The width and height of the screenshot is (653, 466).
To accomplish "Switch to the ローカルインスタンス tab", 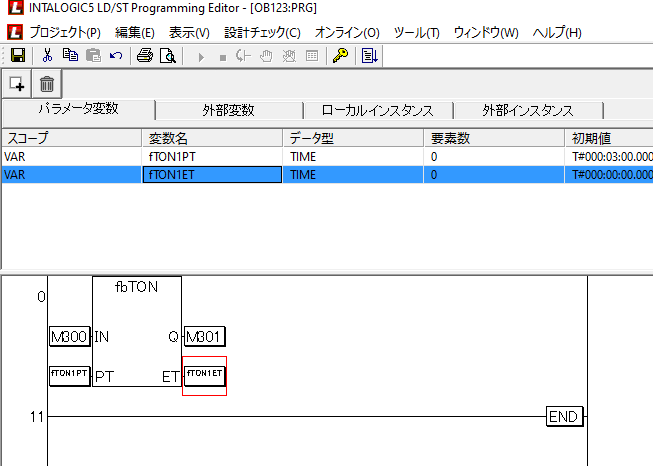I will [x=377, y=110].
